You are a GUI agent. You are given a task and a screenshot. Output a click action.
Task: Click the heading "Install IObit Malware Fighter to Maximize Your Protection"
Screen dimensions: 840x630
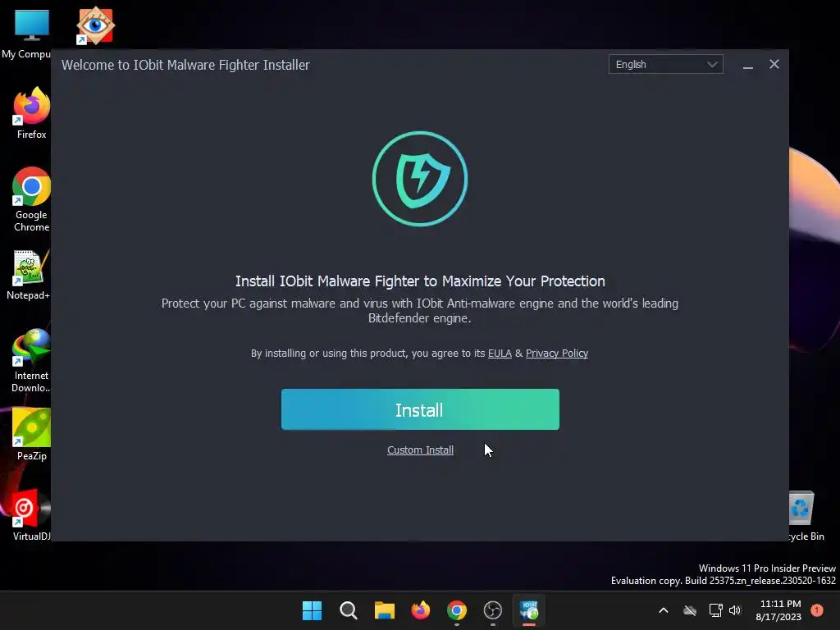click(x=420, y=281)
